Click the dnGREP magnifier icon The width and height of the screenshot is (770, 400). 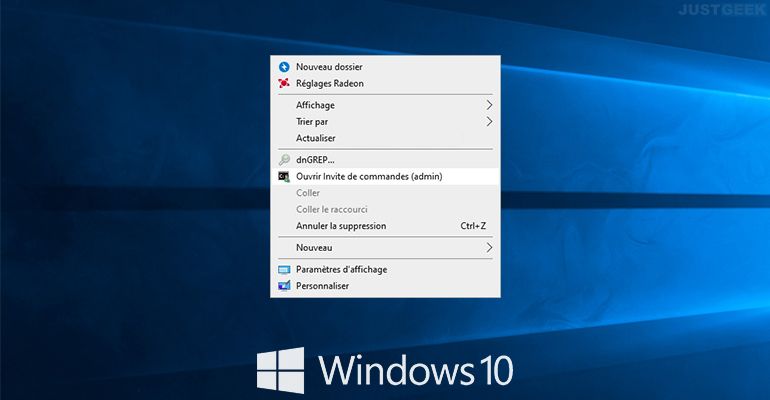(284, 160)
